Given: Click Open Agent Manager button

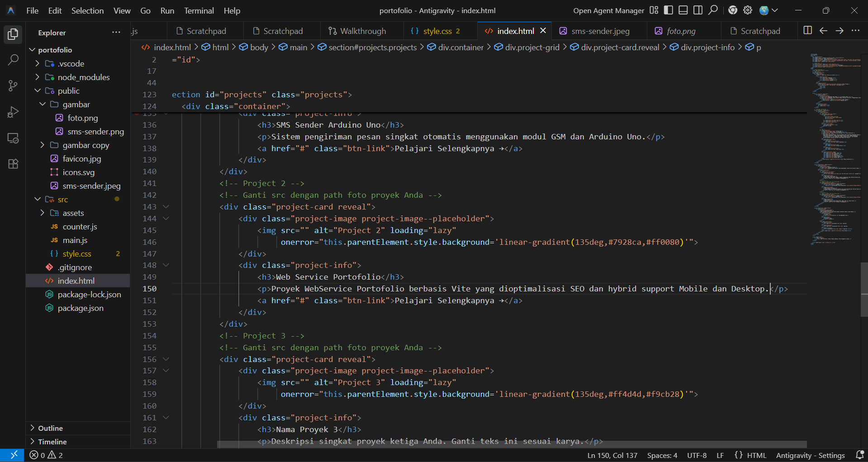Looking at the screenshot, I should coord(608,10).
